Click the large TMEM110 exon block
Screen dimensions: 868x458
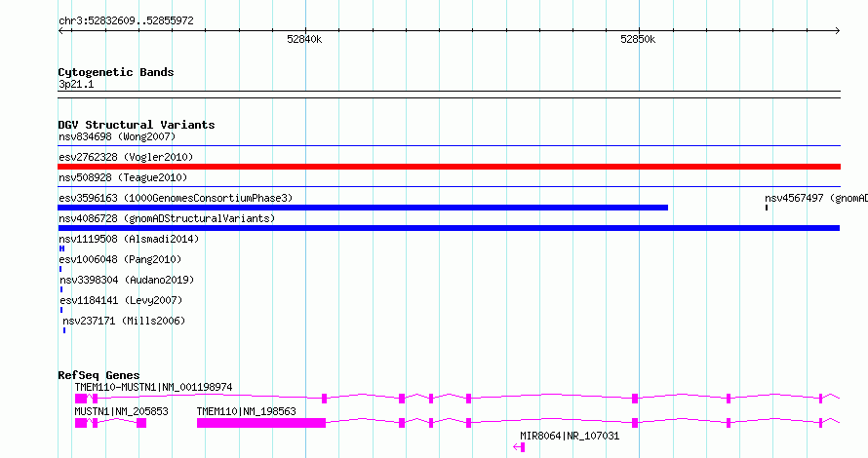pyautogui.click(x=261, y=423)
